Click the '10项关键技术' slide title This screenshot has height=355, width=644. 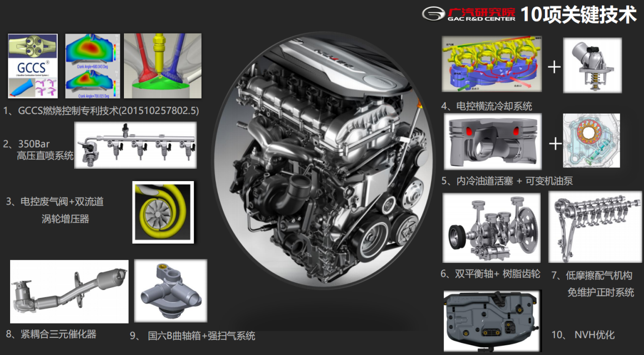coord(578,14)
